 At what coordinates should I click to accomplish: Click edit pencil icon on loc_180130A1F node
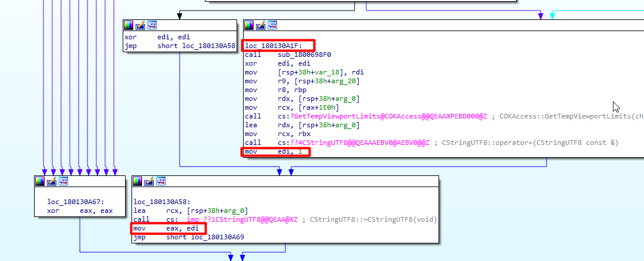[x=261, y=25]
